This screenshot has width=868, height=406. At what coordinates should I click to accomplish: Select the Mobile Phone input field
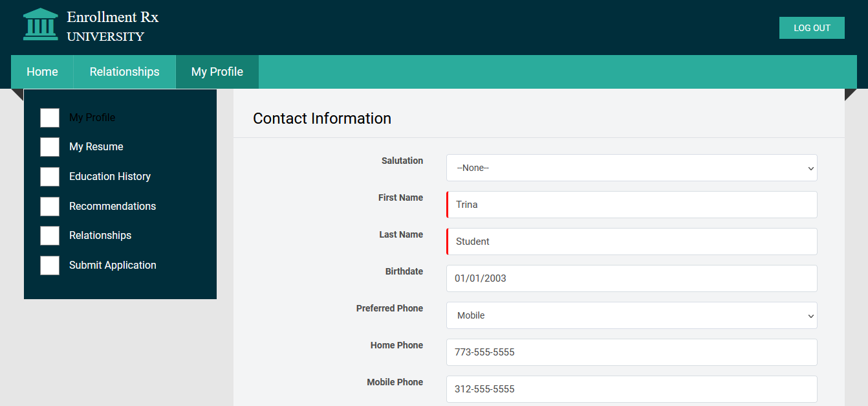pos(631,389)
